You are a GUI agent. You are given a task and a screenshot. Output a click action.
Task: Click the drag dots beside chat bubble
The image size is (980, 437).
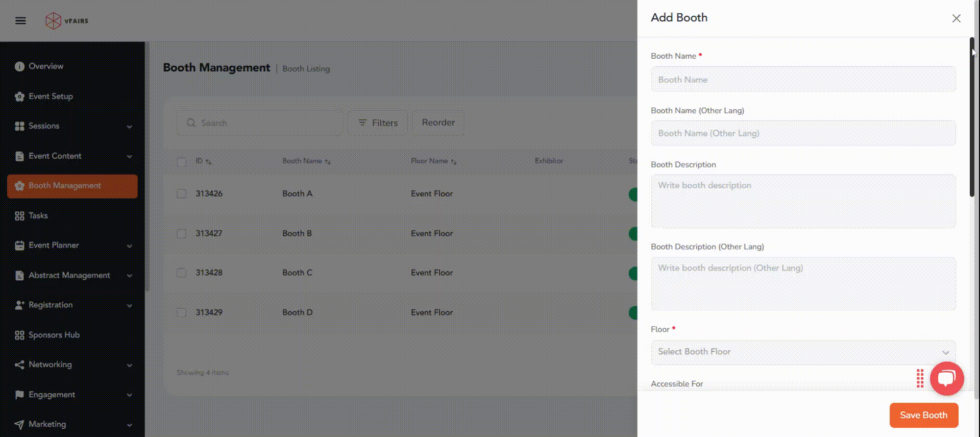click(920, 378)
